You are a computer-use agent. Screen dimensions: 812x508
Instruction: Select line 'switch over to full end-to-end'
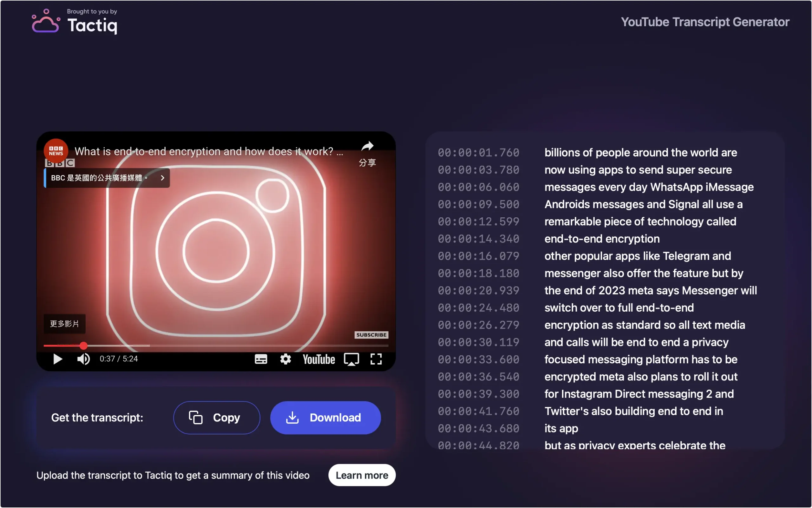tap(619, 308)
